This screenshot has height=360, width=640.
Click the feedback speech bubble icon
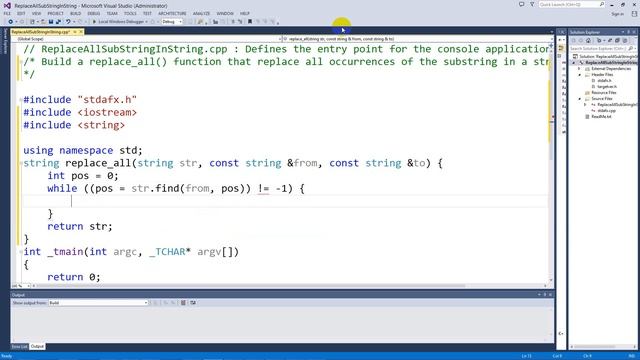point(521,4)
